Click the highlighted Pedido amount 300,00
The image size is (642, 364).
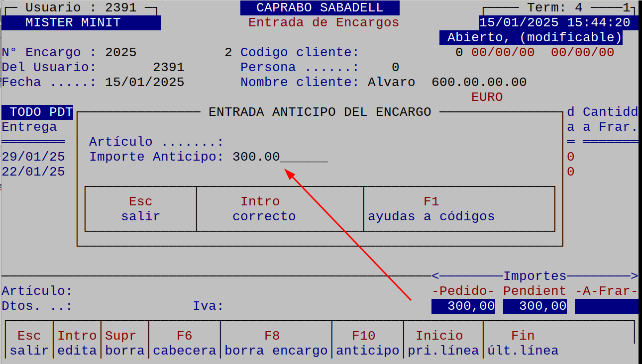(463, 305)
